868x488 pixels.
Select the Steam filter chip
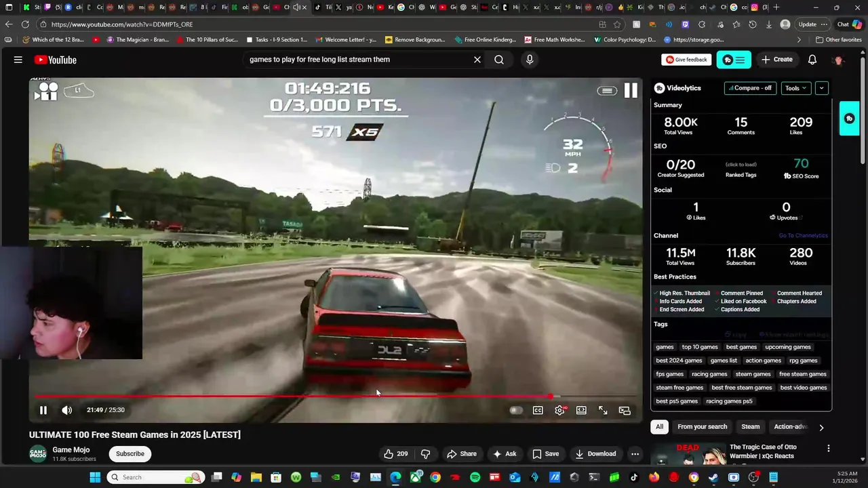[750, 427]
